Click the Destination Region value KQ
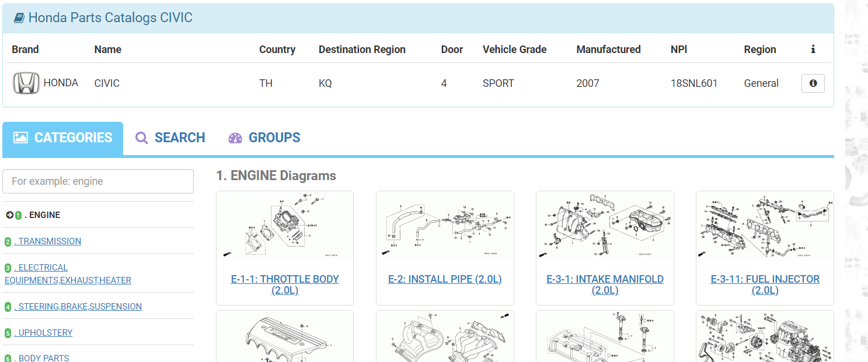 325,83
